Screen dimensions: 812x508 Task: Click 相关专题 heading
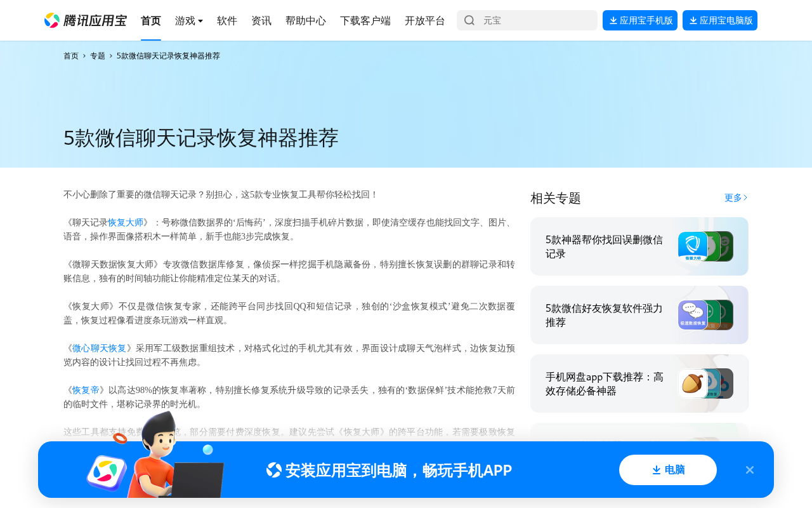[556, 198]
